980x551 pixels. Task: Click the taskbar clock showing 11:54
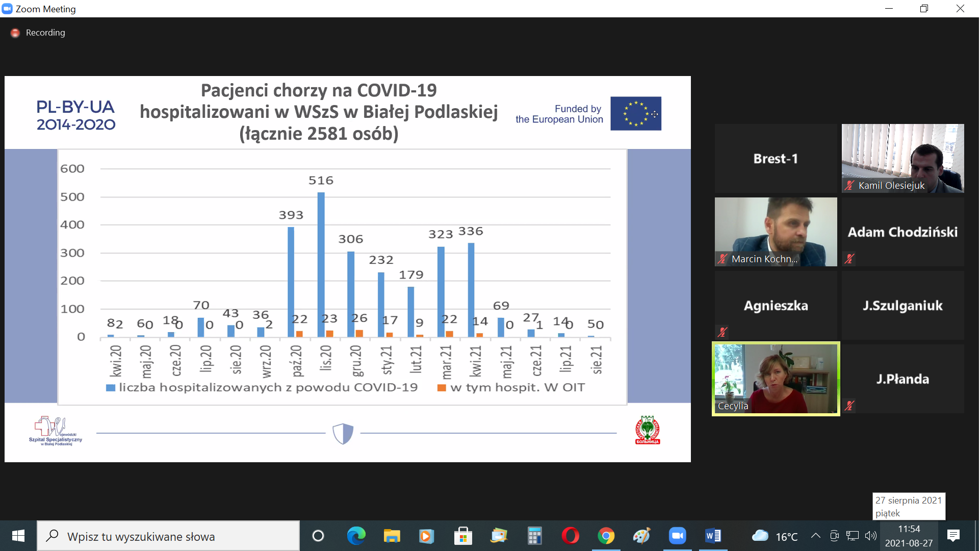909,536
